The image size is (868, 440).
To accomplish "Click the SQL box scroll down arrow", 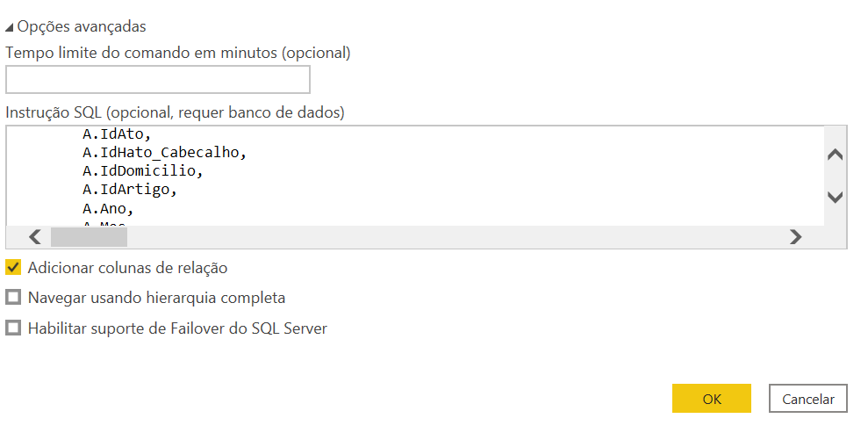I will [835, 197].
